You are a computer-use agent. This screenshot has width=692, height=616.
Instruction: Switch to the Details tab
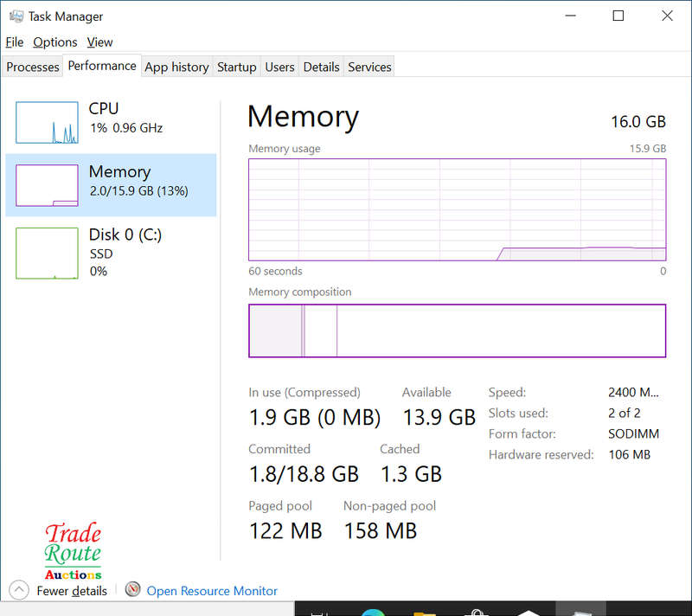coord(321,67)
